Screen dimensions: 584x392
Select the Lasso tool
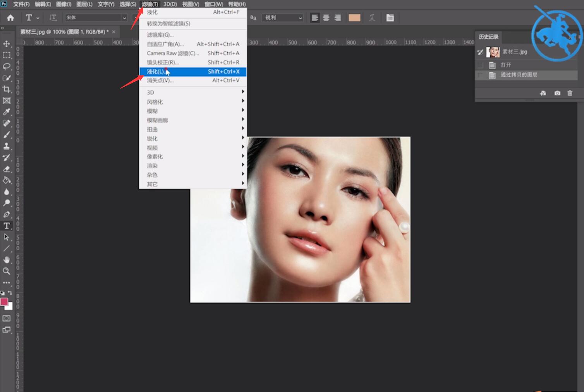(7, 67)
